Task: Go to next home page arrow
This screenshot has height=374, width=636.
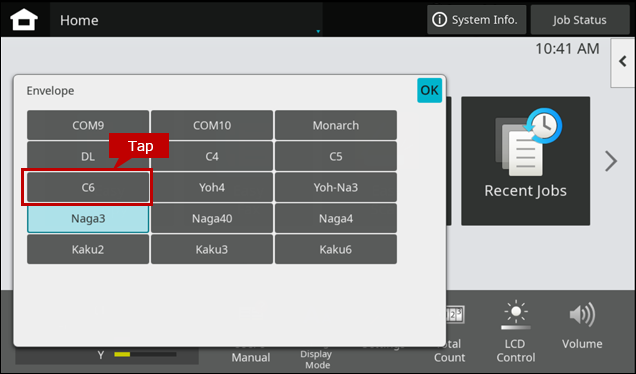Action: click(x=611, y=161)
